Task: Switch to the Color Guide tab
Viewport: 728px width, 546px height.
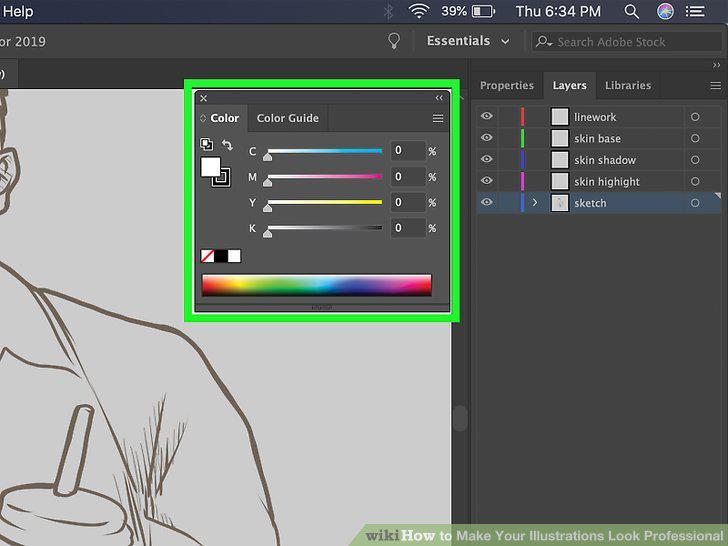Action: point(288,118)
